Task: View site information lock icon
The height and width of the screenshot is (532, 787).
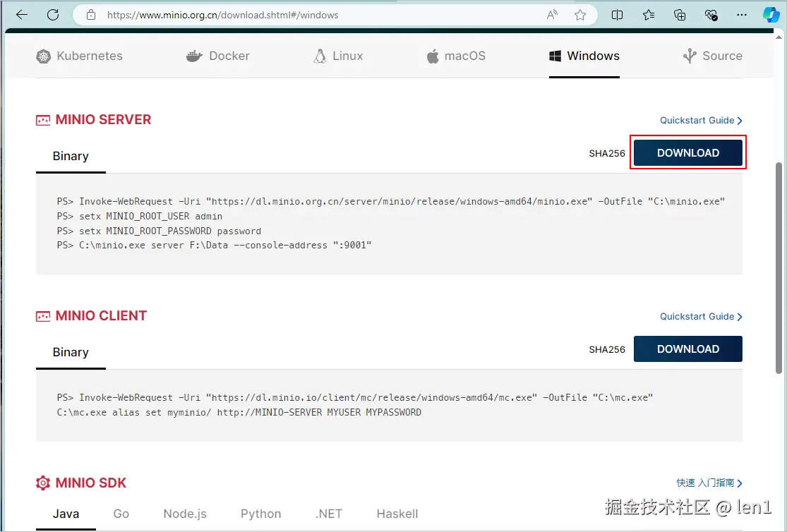Action: coord(91,15)
